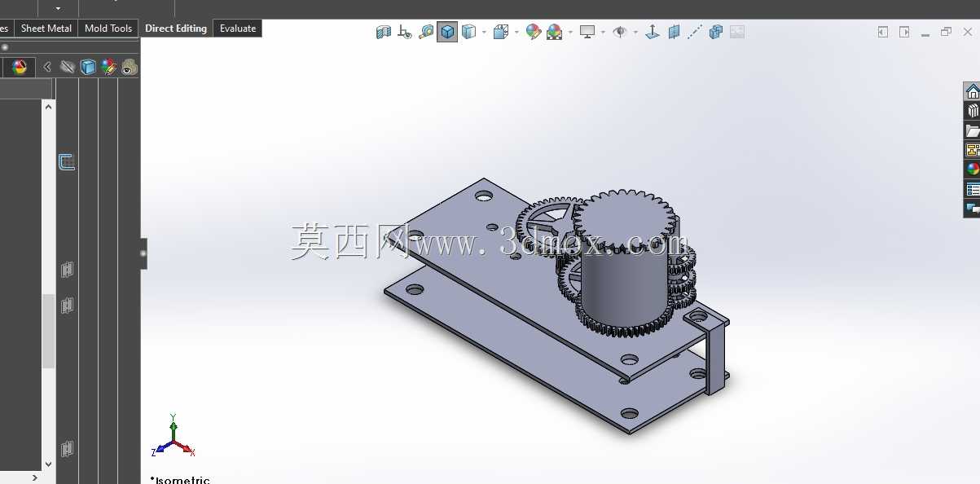Click the expand left panel button
The width and height of the screenshot is (980, 484).
(x=883, y=32)
